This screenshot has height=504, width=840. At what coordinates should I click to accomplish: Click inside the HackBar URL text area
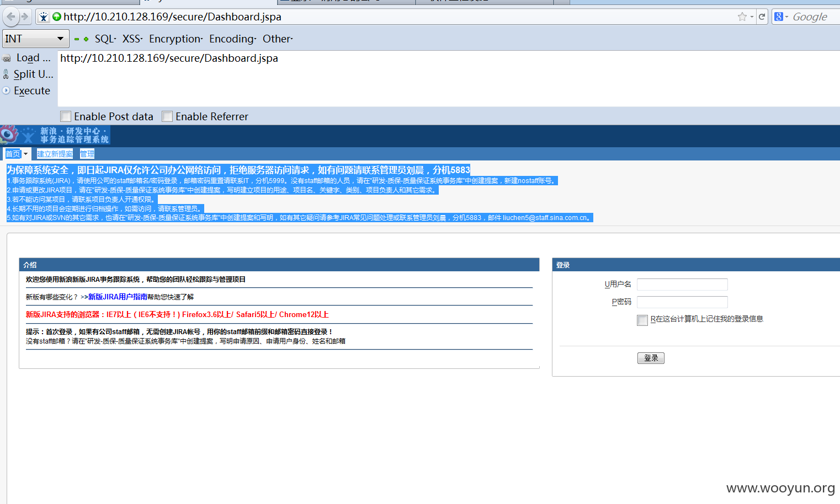448,78
